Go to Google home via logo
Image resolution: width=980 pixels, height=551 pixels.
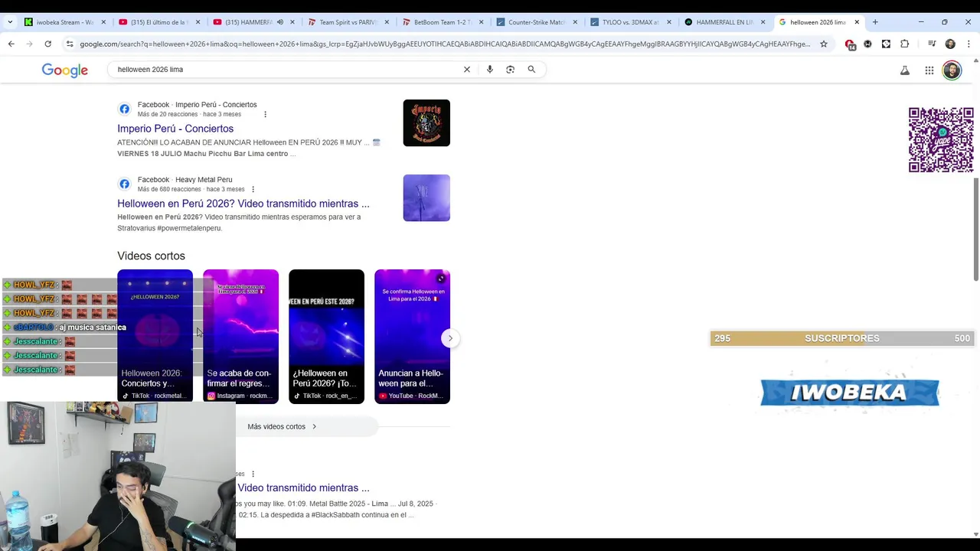[65, 70]
